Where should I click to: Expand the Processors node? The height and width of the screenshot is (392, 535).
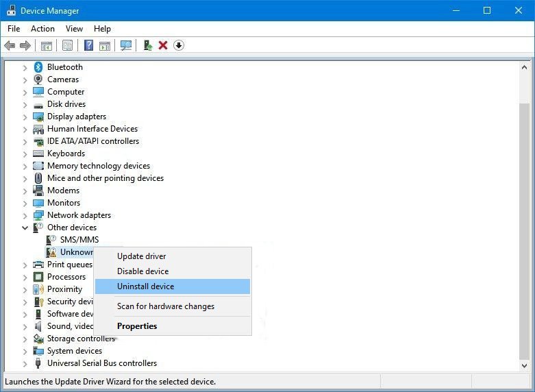(x=25, y=278)
